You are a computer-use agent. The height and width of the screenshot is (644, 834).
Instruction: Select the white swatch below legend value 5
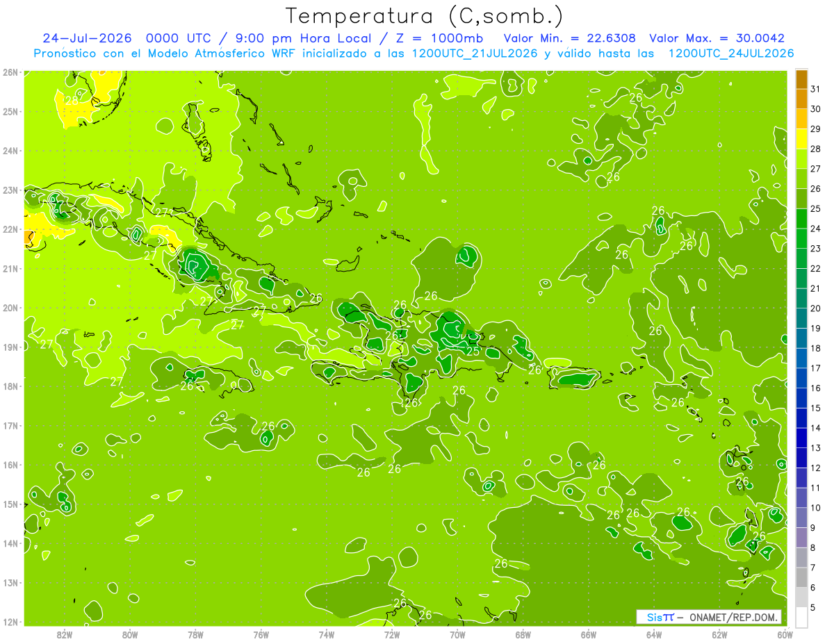[801, 617]
